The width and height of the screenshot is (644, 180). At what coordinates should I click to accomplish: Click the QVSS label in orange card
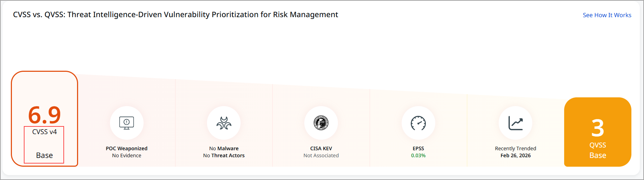pos(598,145)
